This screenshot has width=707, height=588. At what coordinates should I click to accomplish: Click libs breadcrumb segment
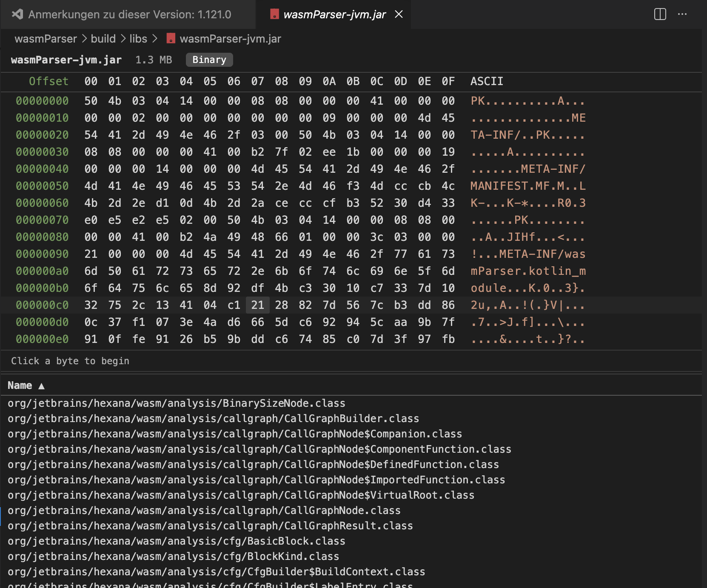(138, 39)
